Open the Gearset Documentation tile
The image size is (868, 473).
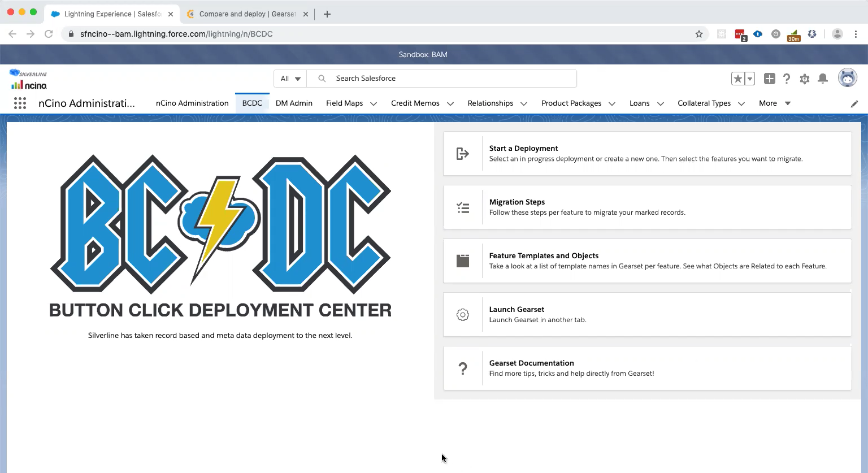coord(647,368)
